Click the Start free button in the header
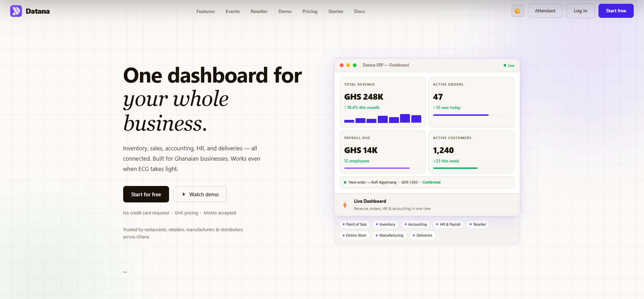Image resolution: width=644 pixels, height=299 pixels. coord(616,11)
